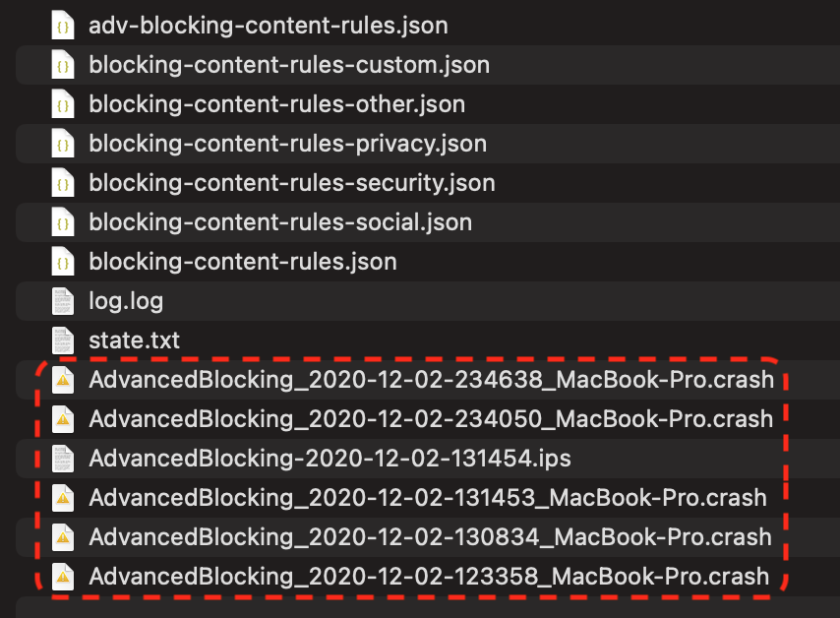Open adv-blocking-content-rules.json by its name
This screenshot has width=840, height=618.
tap(267, 25)
